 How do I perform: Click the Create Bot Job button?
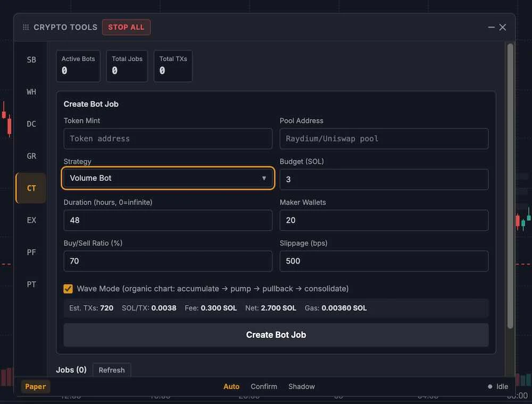pos(276,335)
